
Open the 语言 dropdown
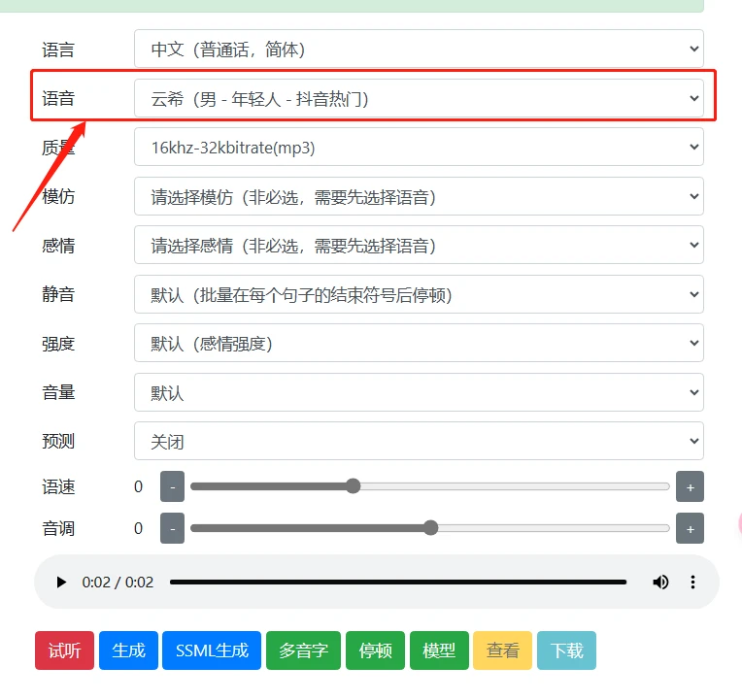click(x=418, y=49)
